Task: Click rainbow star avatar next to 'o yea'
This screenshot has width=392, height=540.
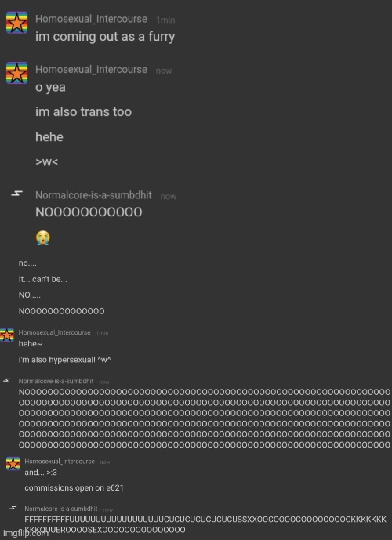Action: click(17, 73)
